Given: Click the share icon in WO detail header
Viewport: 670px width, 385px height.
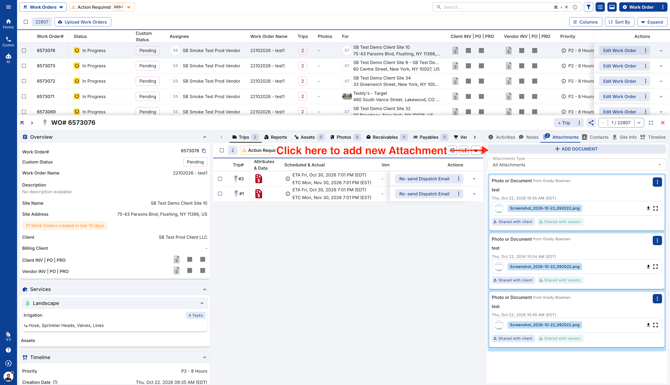Looking at the screenshot, I should pyautogui.click(x=591, y=123).
